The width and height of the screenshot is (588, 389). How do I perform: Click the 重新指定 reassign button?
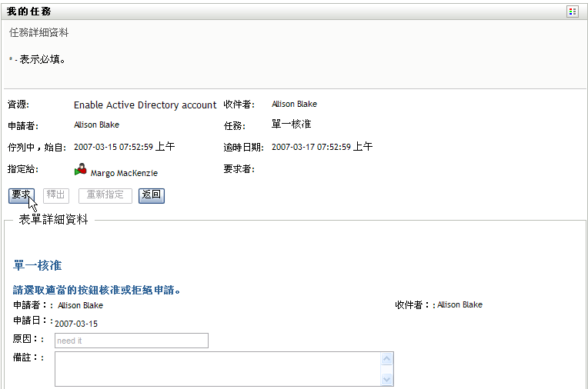click(105, 195)
